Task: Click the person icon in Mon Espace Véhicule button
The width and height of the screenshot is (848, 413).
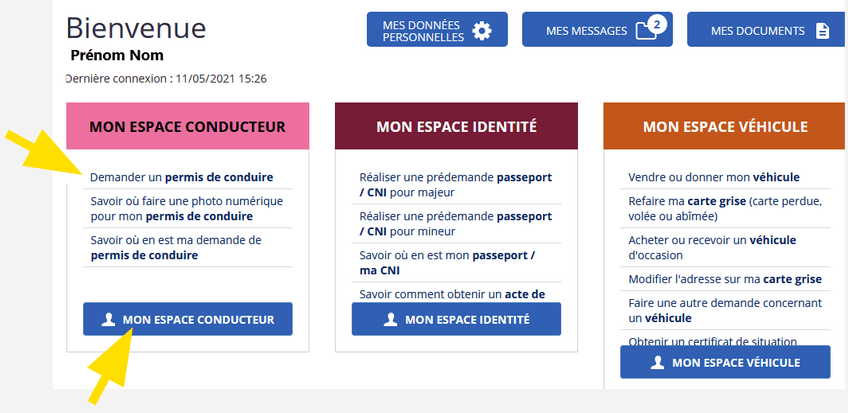Action: pyautogui.click(x=657, y=362)
